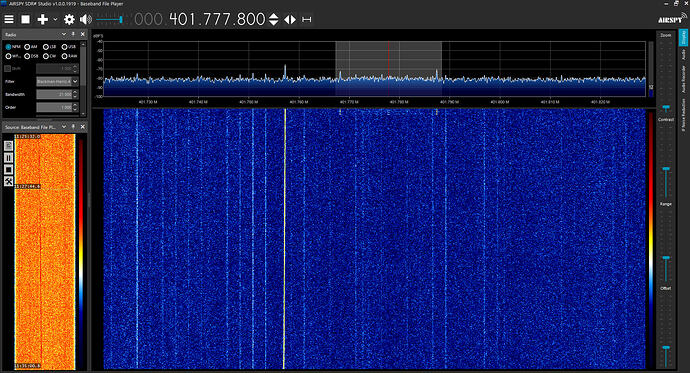The image size is (690, 373).
Task: Click the baseband file orange waterfall preview
Action: pyautogui.click(x=45, y=252)
